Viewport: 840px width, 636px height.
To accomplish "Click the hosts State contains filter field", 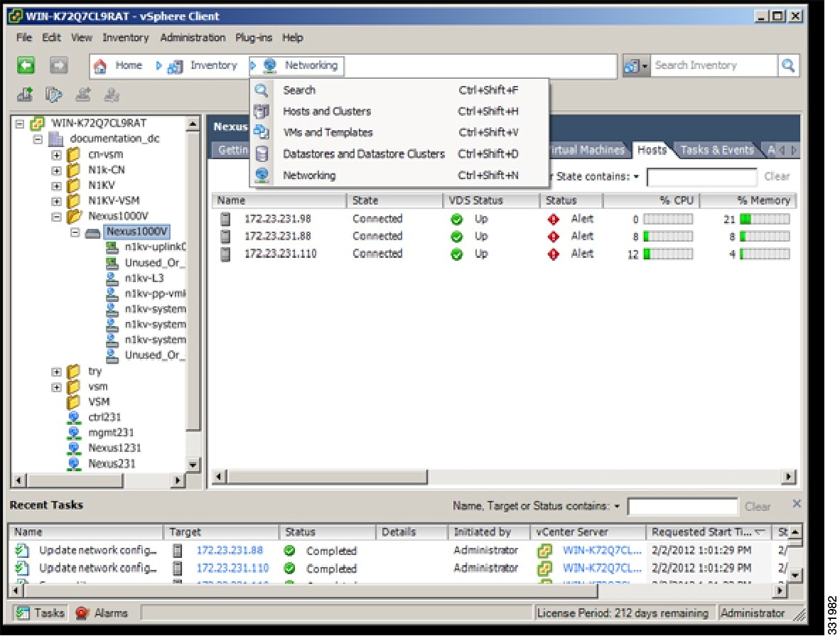I will [x=702, y=177].
